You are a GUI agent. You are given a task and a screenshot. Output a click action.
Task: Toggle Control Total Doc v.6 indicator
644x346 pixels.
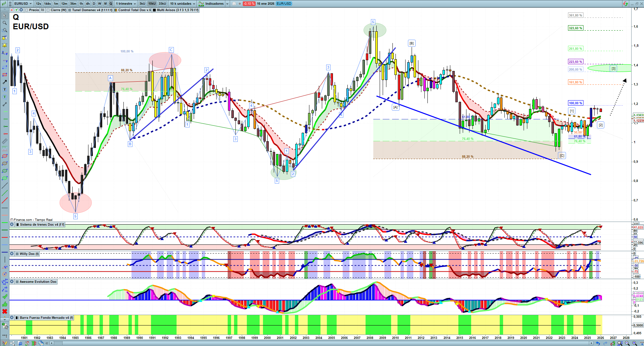tap(116, 10)
